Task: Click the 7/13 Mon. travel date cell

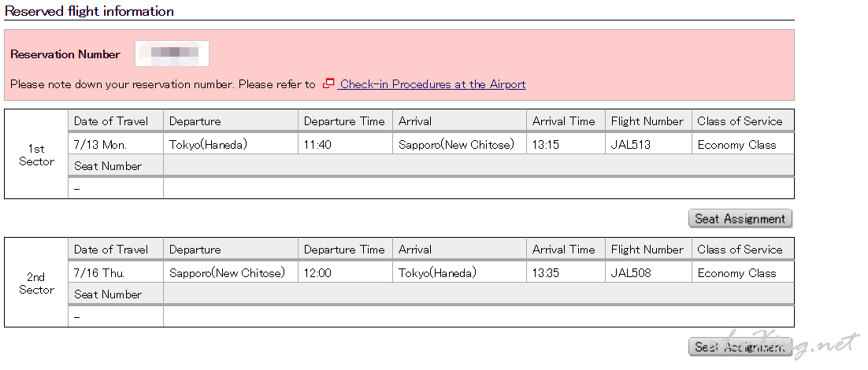Action: [x=116, y=145]
